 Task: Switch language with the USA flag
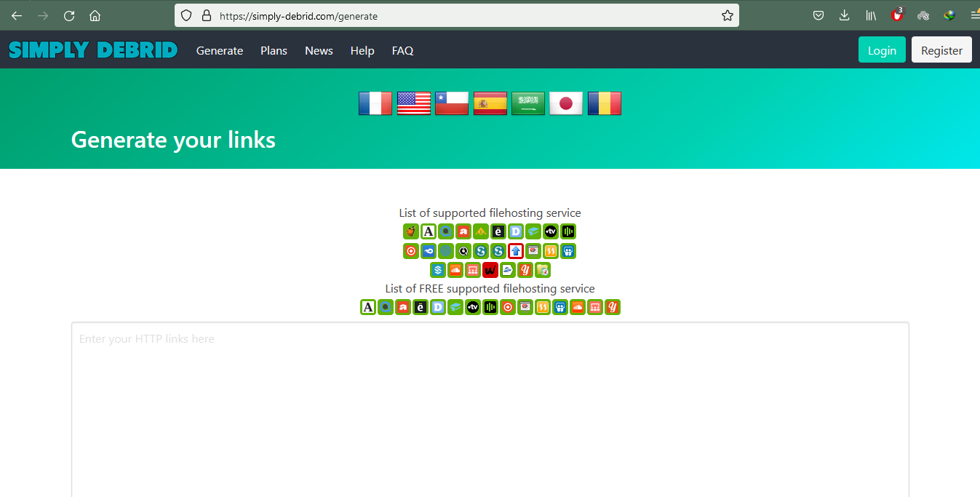point(414,103)
